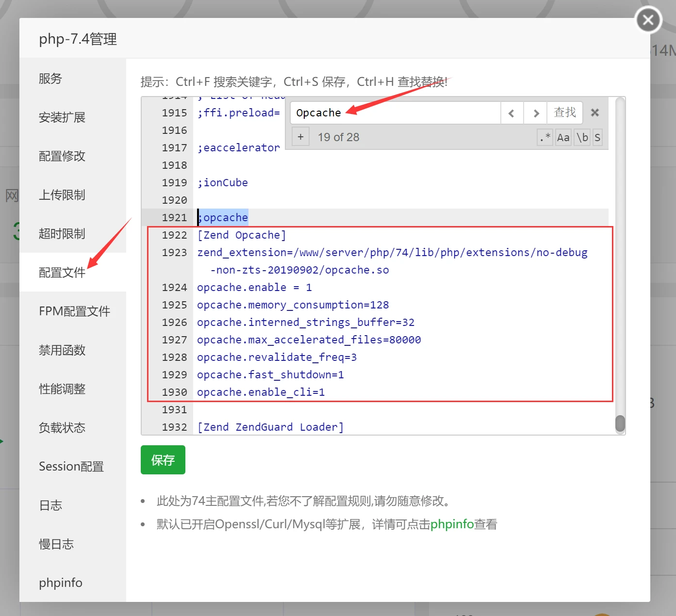Enable regex search with the .* toggle
This screenshot has height=616, width=676.
pyautogui.click(x=544, y=137)
